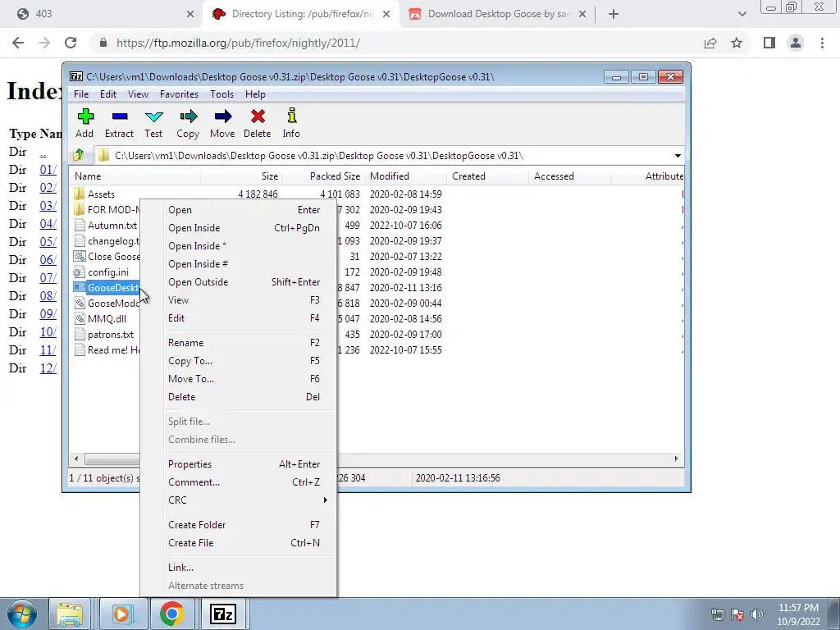The width and height of the screenshot is (840, 630).
Task: Click the taskbar clock showing 11:57 PM
Action: click(x=797, y=614)
